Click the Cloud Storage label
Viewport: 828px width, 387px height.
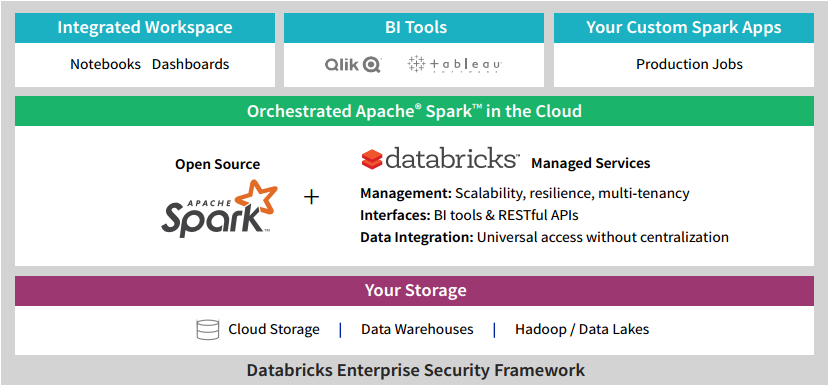(x=274, y=329)
